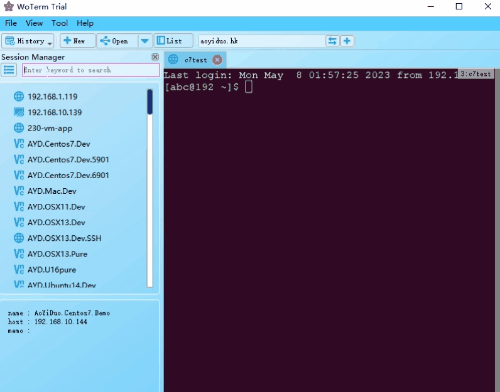Select the 230-vm-app session

(50, 128)
